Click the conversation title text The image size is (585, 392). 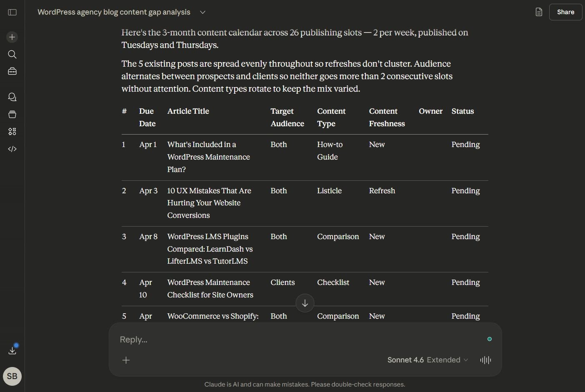tap(114, 12)
